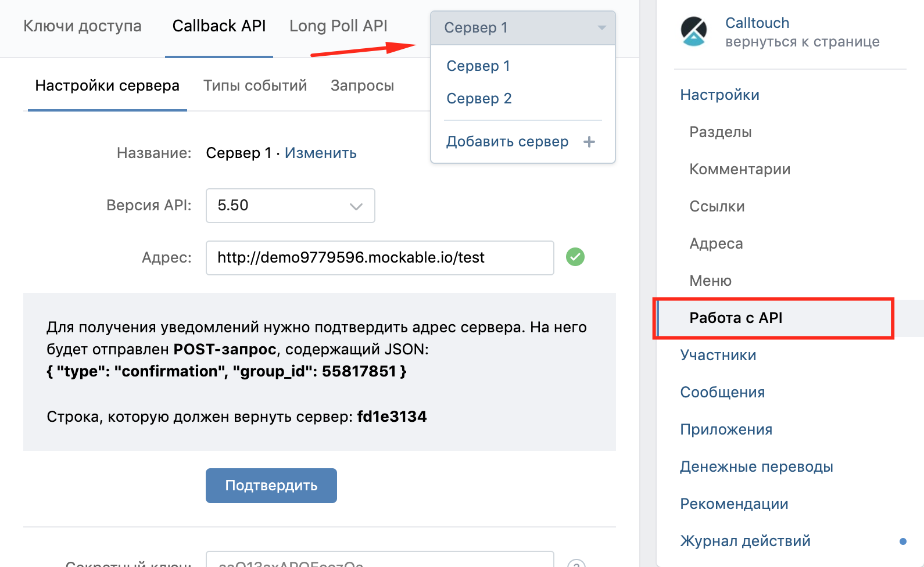Click the secret key input field
The width and height of the screenshot is (924, 567).
380,559
